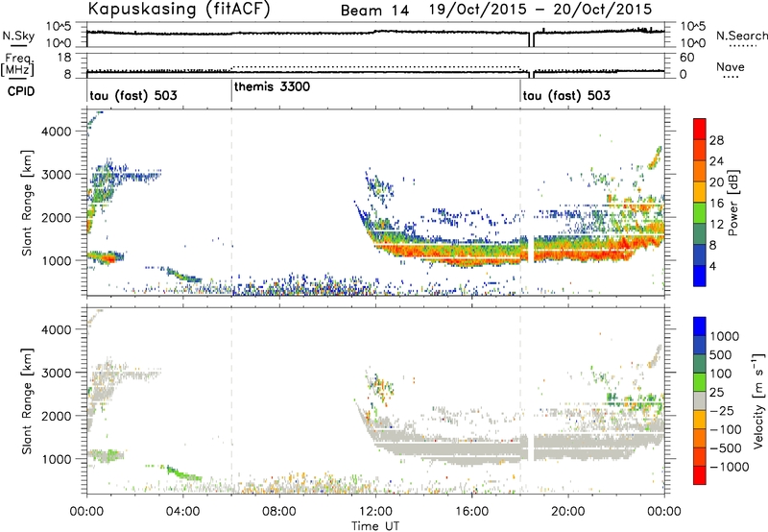Click the 'Slant Range [km]' label of power panel

coord(27,203)
